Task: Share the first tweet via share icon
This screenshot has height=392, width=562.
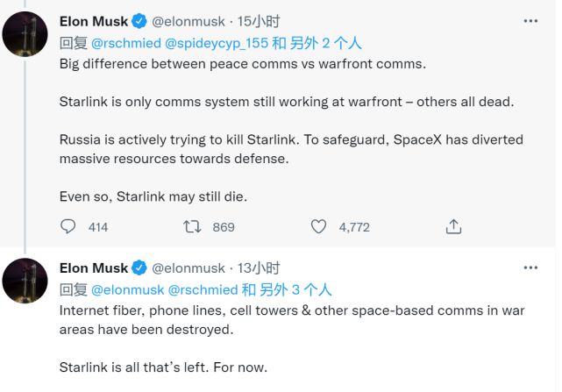Action: [453, 226]
